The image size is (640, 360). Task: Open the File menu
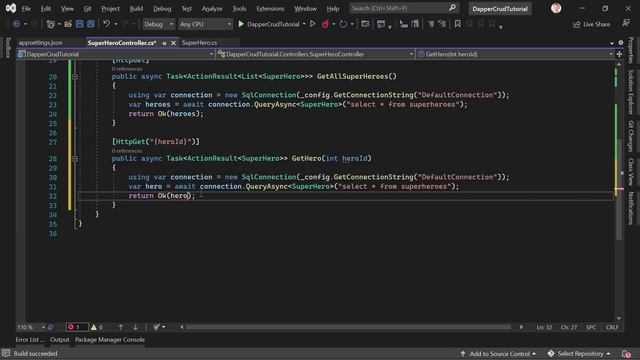click(26, 8)
